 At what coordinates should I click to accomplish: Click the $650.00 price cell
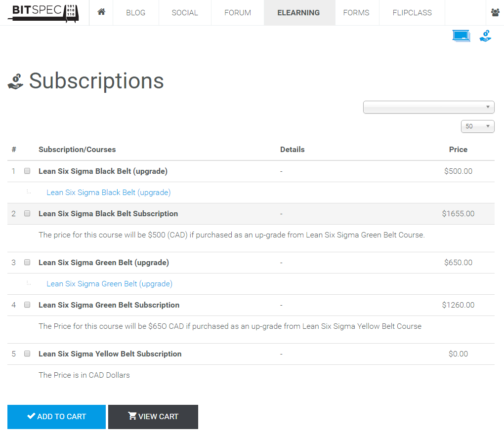point(458,263)
